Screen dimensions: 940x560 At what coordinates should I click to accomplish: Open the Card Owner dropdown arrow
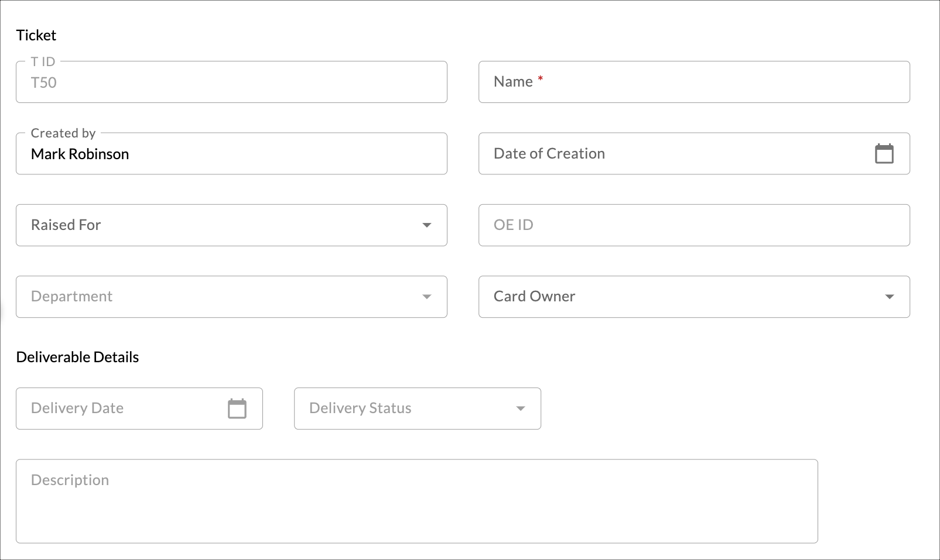tap(890, 296)
